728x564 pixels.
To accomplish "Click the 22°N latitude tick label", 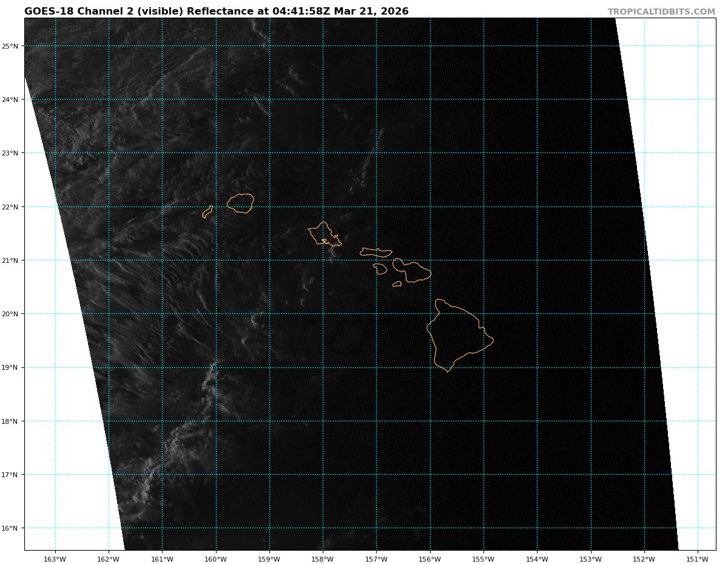I will pyautogui.click(x=12, y=207).
